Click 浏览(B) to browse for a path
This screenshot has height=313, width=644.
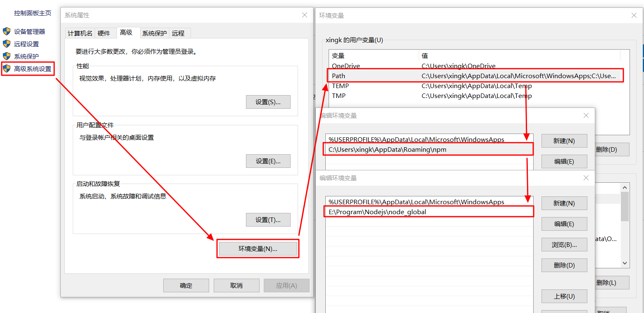(x=564, y=244)
